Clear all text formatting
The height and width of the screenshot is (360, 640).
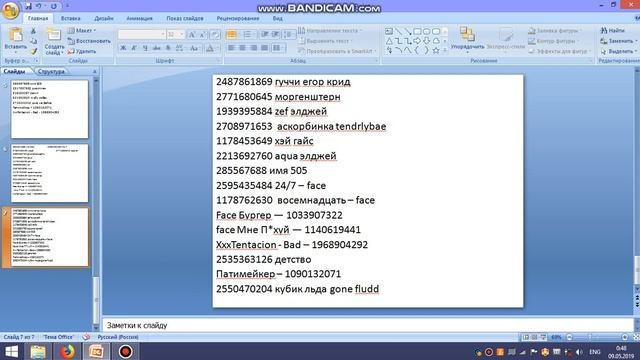(215, 35)
